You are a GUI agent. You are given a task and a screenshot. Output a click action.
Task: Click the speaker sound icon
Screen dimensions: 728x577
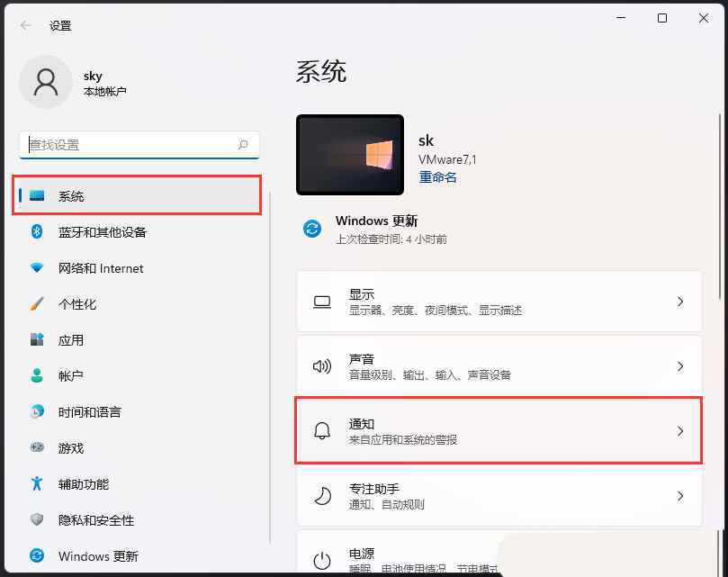pos(322,366)
